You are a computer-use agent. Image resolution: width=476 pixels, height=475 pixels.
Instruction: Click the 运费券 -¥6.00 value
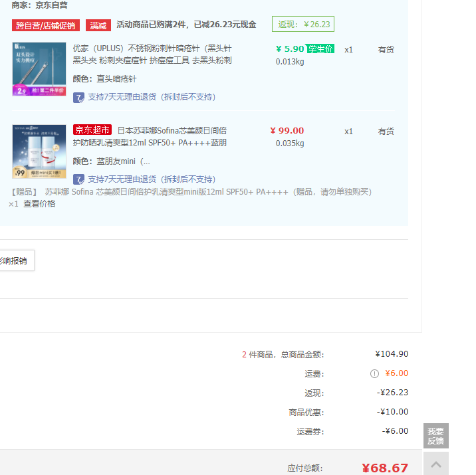(395, 431)
